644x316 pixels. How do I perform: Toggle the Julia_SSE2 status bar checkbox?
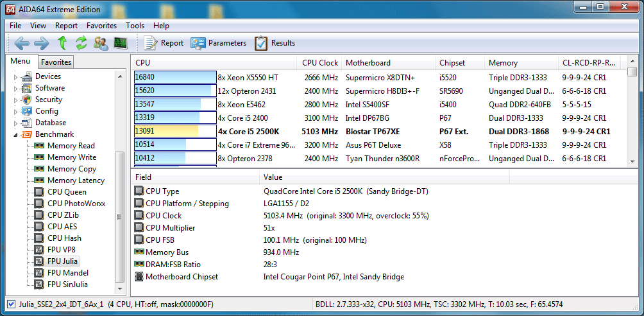coord(12,304)
